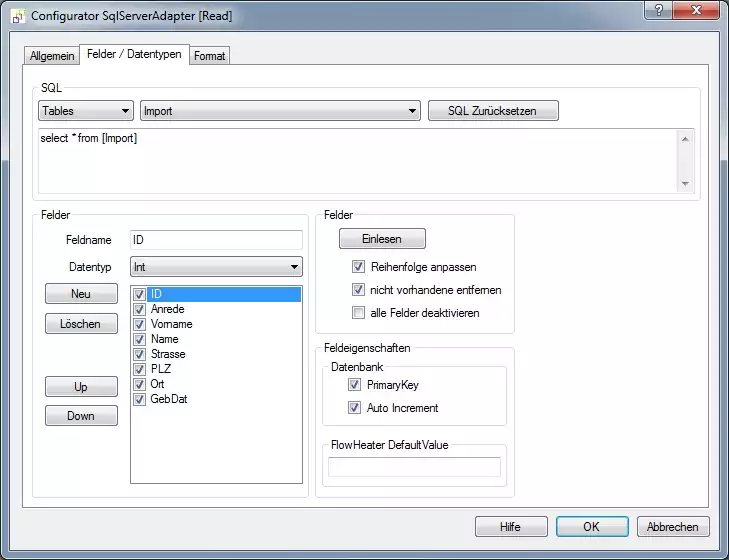
Task: Click the help question mark title button
Action: coord(659,11)
